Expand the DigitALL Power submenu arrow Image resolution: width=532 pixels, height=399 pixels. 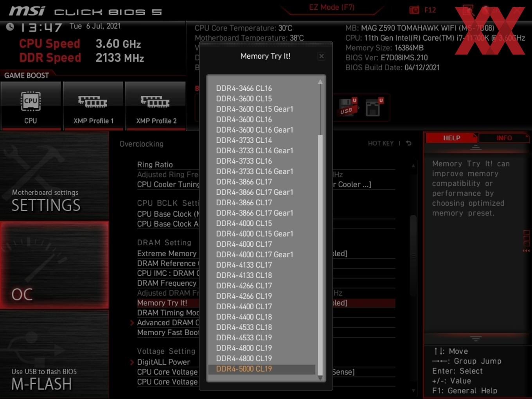coord(132,362)
